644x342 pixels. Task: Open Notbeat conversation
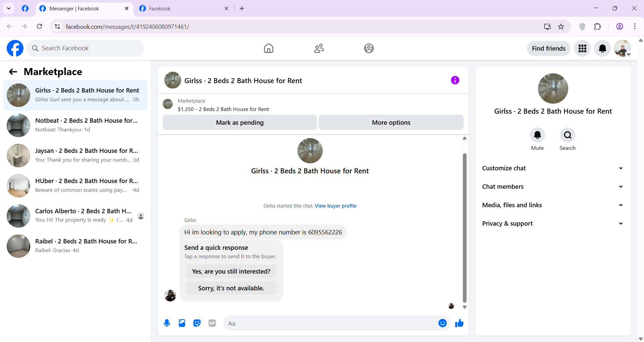tap(75, 125)
